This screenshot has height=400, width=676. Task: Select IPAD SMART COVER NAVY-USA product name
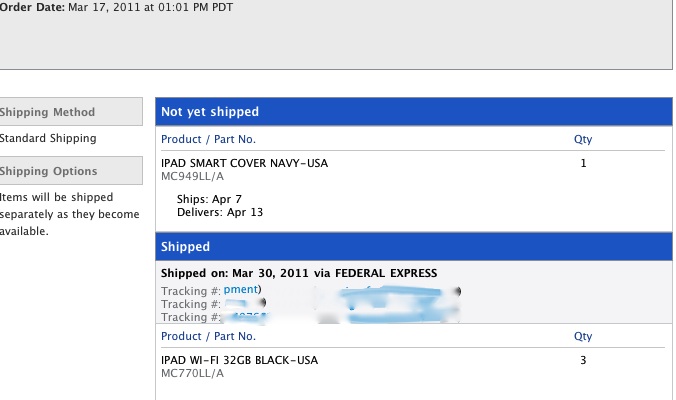244,163
